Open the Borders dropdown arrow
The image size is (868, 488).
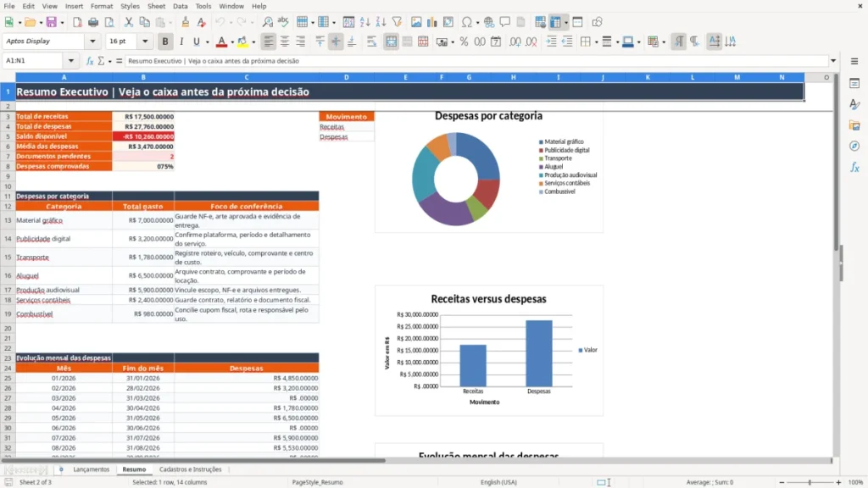tap(596, 42)
